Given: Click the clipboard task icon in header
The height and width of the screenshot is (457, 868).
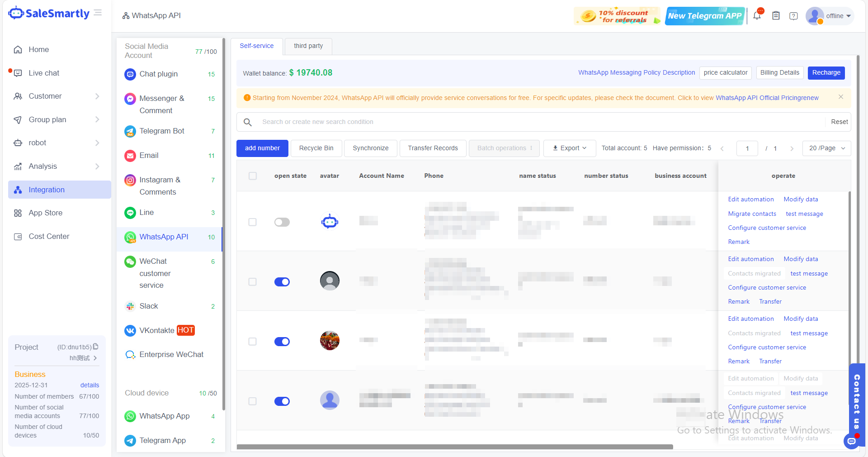Looking at the screenshot, I should (776, 16).
